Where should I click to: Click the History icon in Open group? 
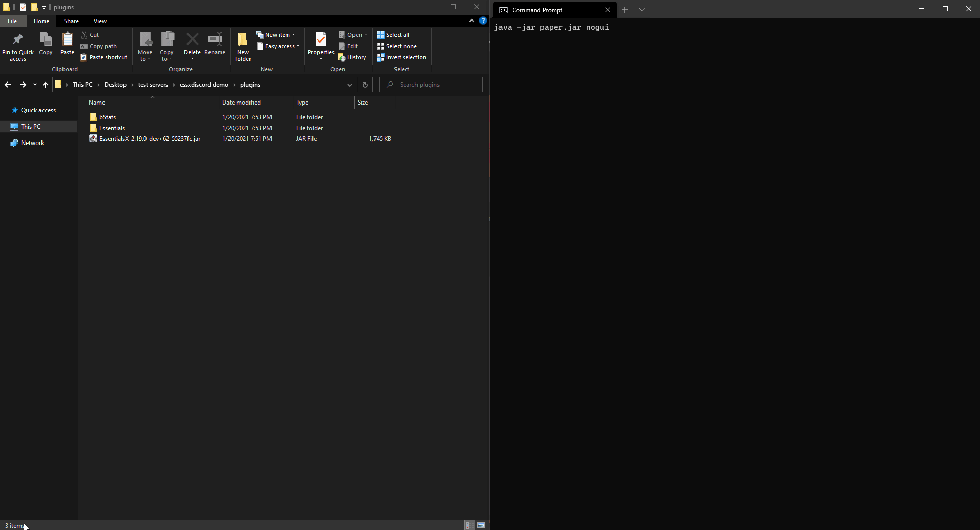tap(352, 57)
